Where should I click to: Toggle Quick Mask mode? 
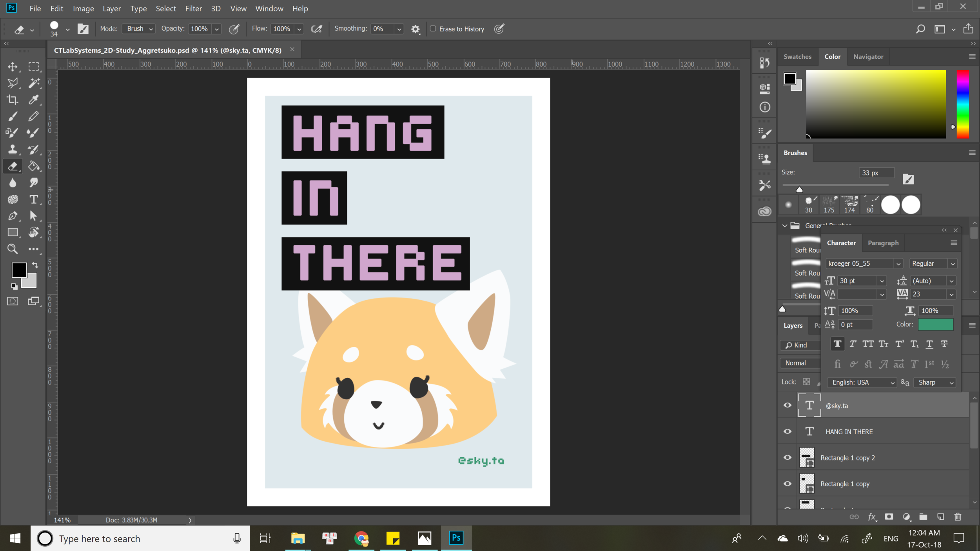point(13,301)
